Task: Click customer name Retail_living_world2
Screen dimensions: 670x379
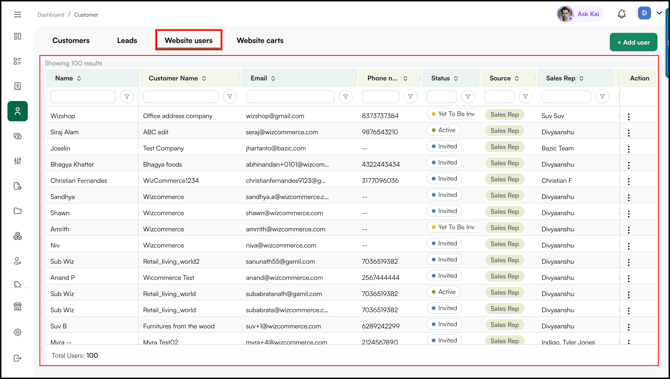Action: [x=171, y=261]
